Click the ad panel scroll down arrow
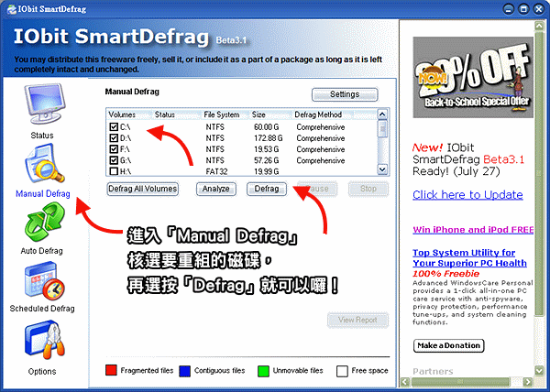Screen dimensions: 550x392 (539, 371)
